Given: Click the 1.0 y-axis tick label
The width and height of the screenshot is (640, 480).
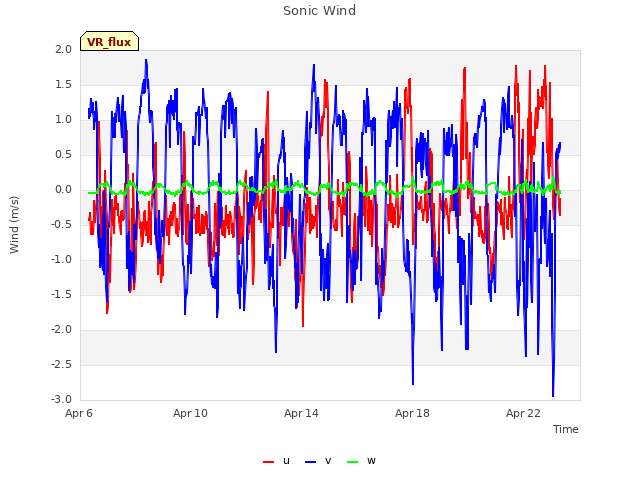Looking at the screenshot, I should (x=64, y=120).
